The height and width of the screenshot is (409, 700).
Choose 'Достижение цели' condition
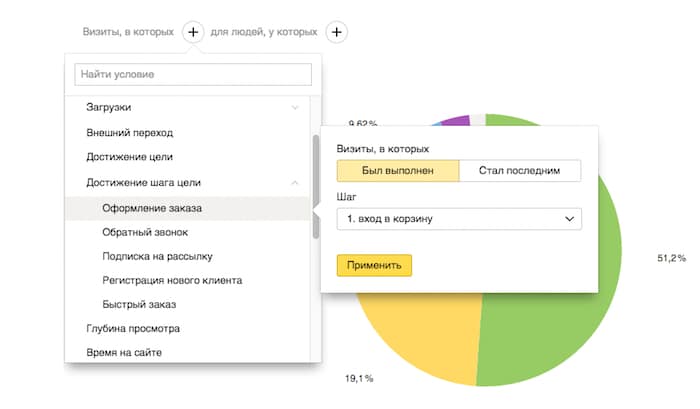(130, 157)
